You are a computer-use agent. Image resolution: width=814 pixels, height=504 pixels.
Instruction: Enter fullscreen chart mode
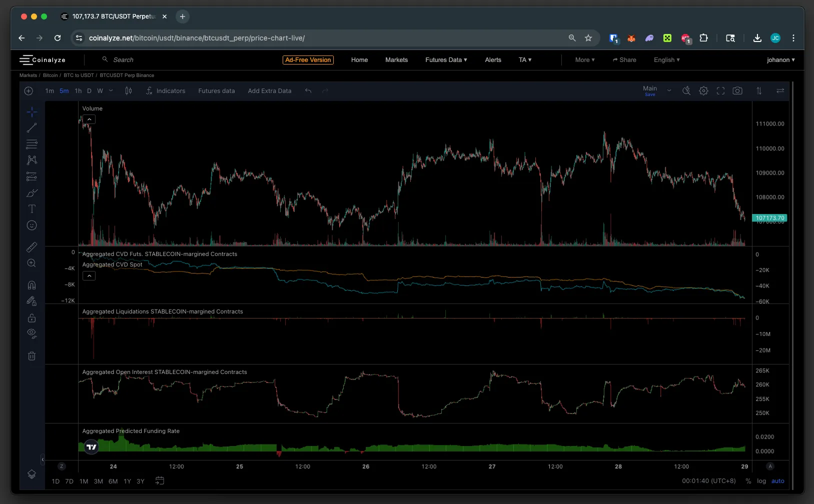tap(720, 90)
